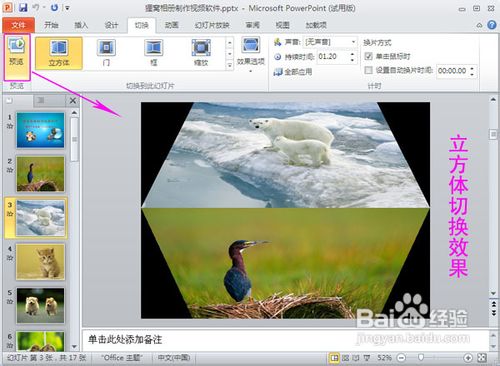Image resolution: width=500 pixels, height=366 pixels.
Task: Go to next slide via double-arrow down
Action: (493, 312)
